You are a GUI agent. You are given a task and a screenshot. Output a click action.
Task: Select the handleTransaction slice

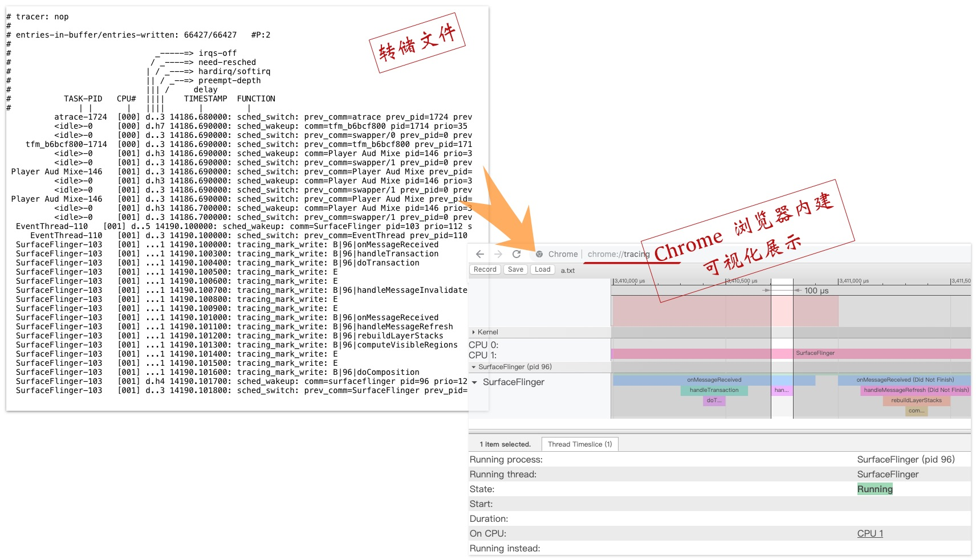point(714,390)
